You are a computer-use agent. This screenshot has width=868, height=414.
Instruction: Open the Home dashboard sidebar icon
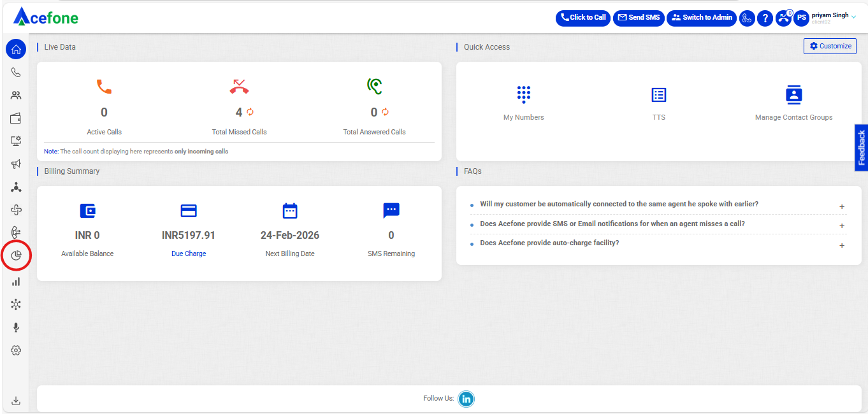[16, 50]
